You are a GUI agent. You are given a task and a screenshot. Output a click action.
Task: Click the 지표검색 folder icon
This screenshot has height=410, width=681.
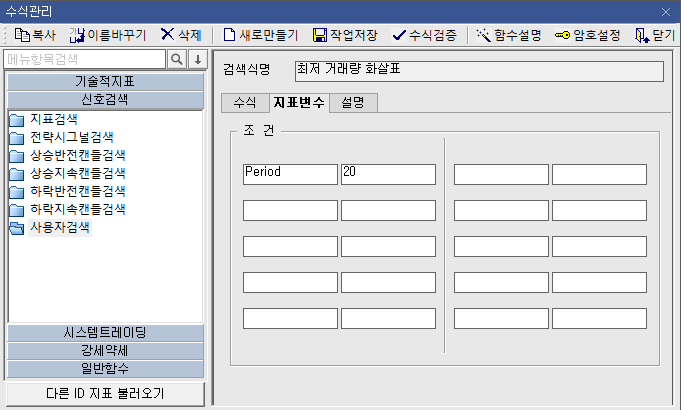17,119
